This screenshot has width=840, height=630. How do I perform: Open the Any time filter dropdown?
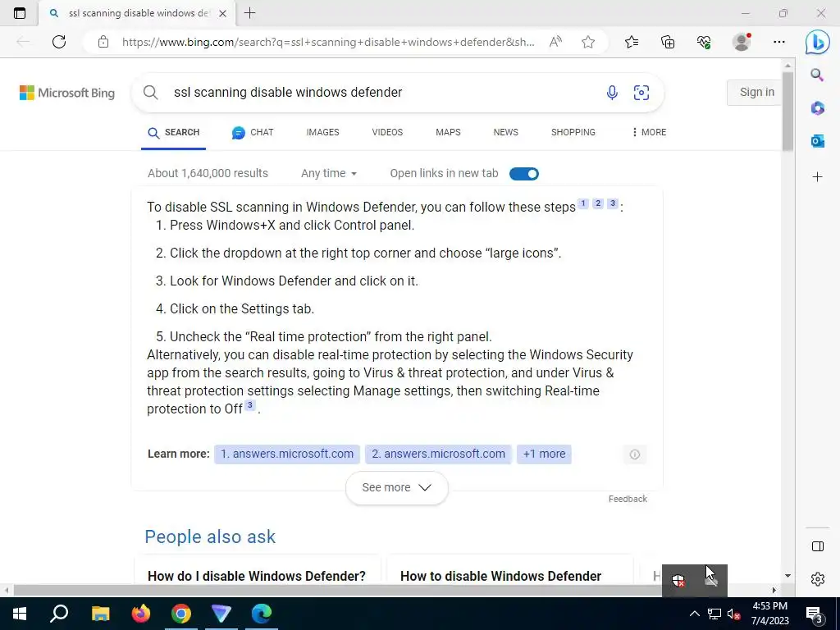[x=328, y=174]
